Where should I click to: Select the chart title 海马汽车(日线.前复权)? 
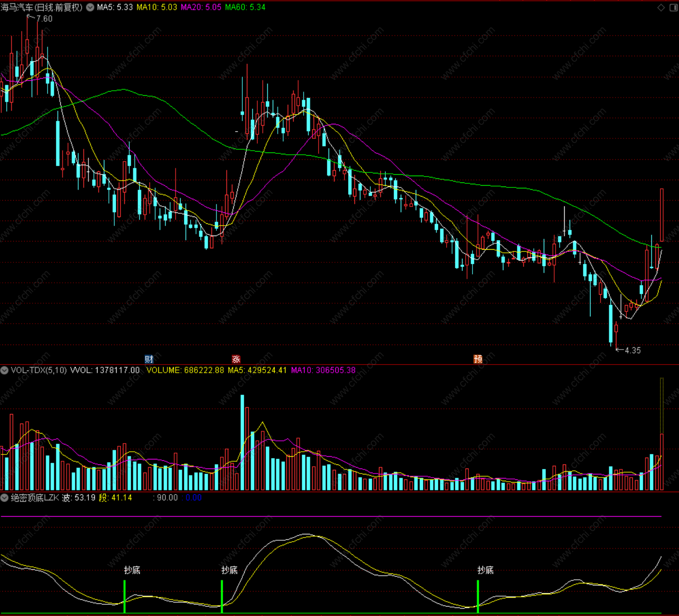pos(42,7)
